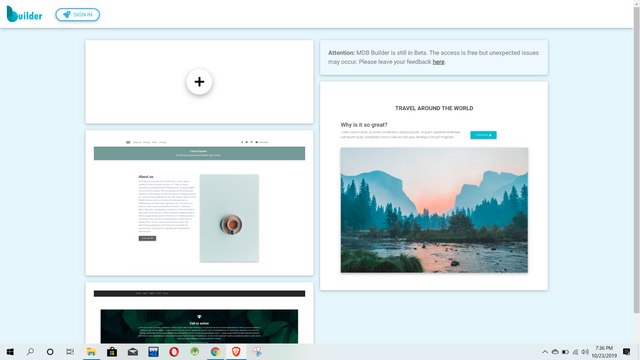Open Opera browser from the taskbar
Image resolution: width=640 pixels, height=360 pixels.
pos(174,352)
